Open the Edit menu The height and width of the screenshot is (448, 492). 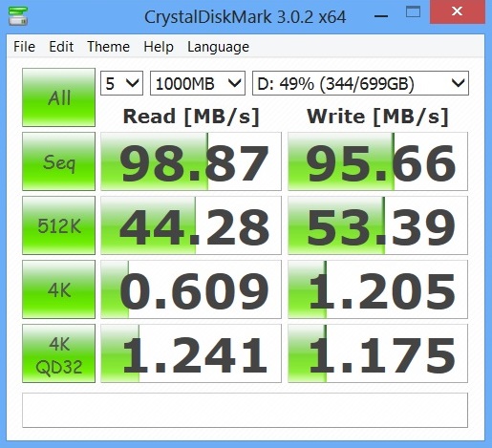(61, 47)
